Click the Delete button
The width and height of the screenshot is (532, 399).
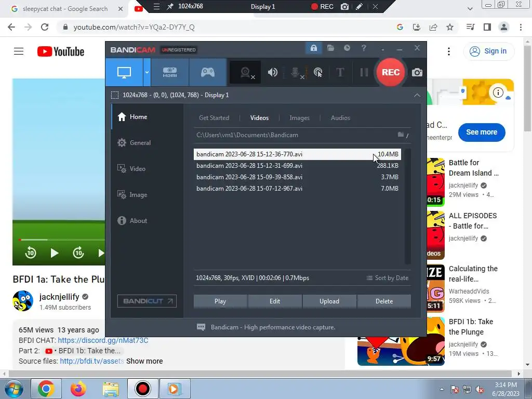pyautogui.click(x=384, y=301)
